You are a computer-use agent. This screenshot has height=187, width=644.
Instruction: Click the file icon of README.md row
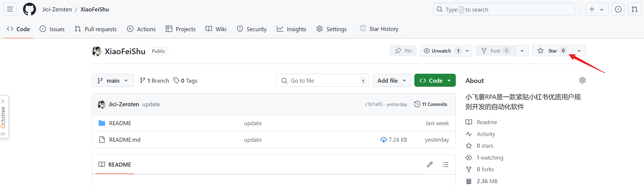[102, 140]
